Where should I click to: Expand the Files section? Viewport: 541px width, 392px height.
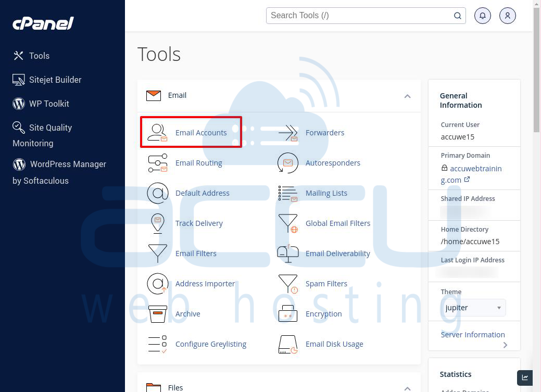[x=408, y=388]
